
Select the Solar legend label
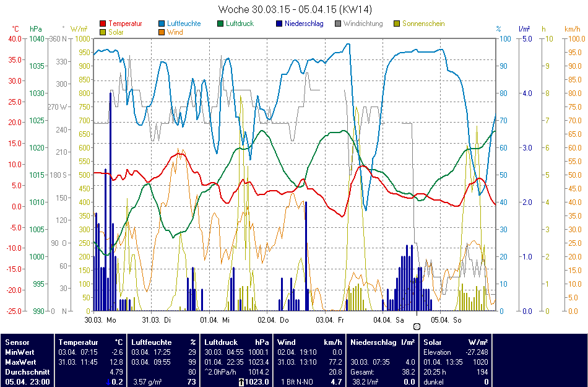pyautogui.click(x=116, y=32)
